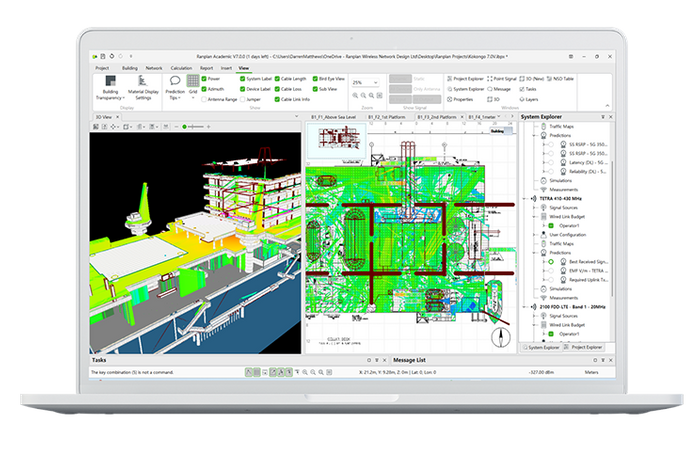Image resolution: width=700 pixels, height=453 pixels.
Task: Open the Report ribbon tab
Action: (x=206, y=68)
